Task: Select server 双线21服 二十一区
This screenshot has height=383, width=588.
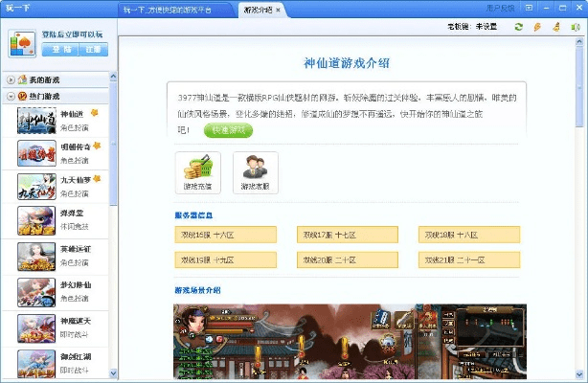Action: tap(469, 259)
